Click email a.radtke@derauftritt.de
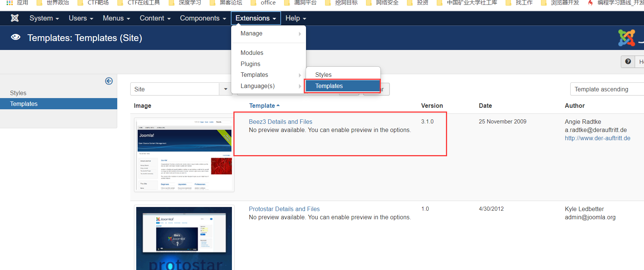 point(596,130)
